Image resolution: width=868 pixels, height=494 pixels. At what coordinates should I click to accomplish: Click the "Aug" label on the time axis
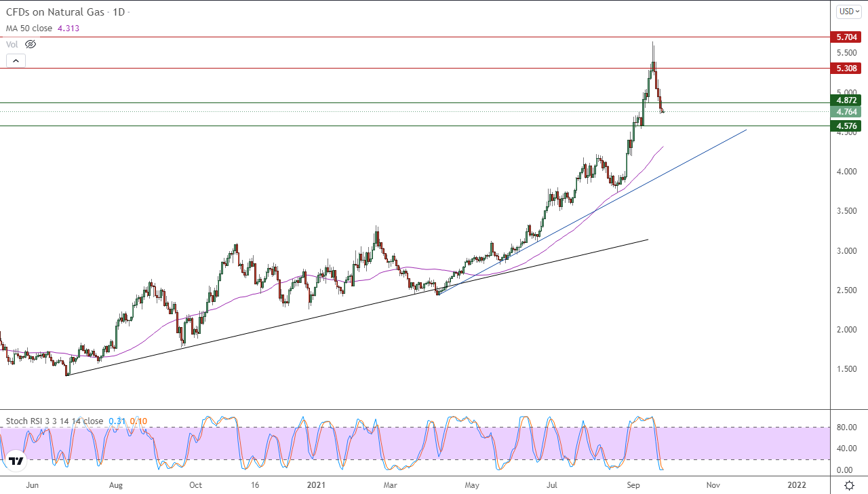(116, 485)
